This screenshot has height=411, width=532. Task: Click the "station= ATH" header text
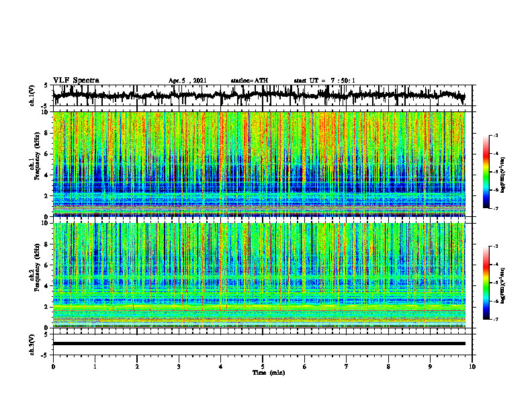(x=249, y=81)
